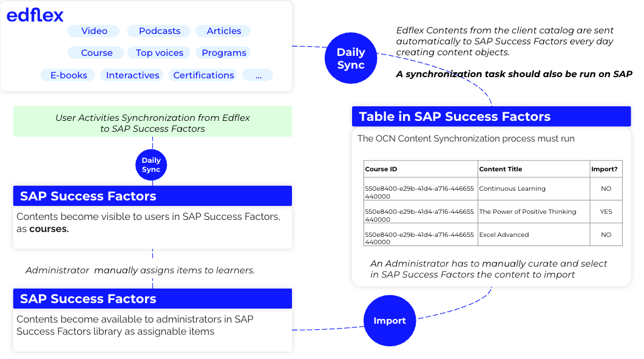Click The Power of Positive Thinking cell
644x359 pixels.
(x=534, y=212)
